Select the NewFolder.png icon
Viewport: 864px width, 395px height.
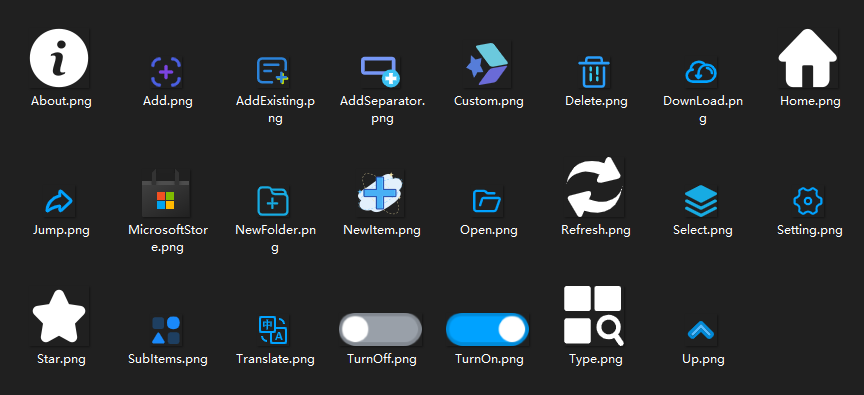[x=273, y=201]
